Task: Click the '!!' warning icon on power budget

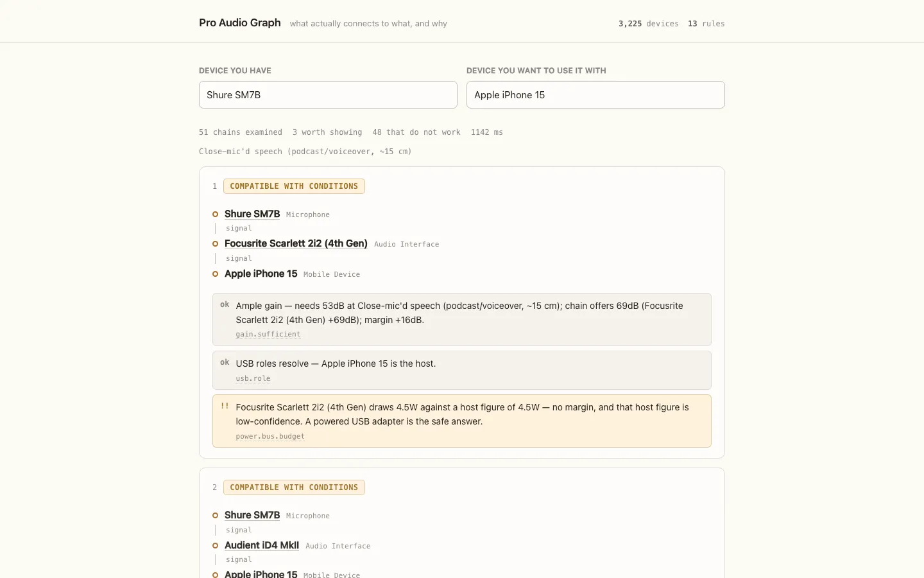Action: tap(225, 406)
